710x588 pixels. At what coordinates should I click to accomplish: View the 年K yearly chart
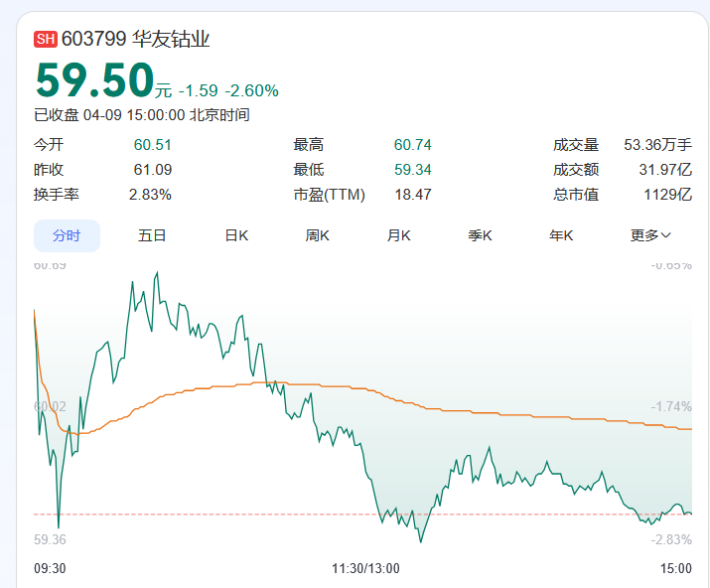click(x=562, y=235)
